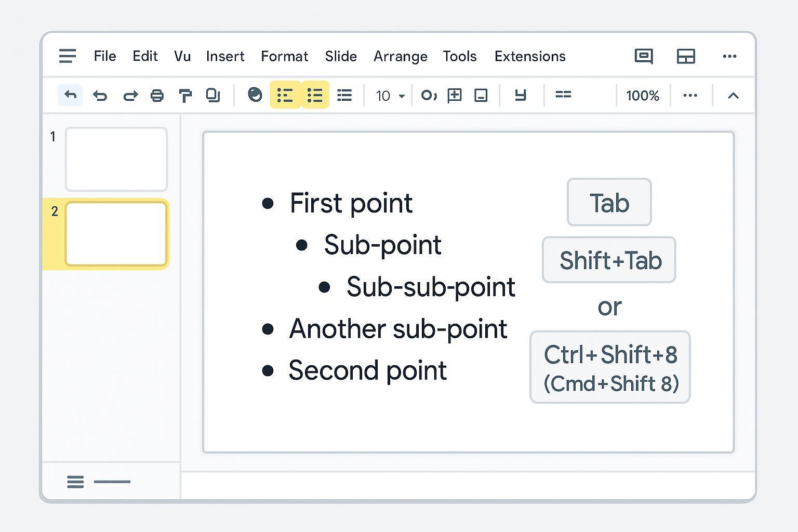Click the undo arrow in toolbar
Viewport: 798px width, 532px height.
coord(100,96)
